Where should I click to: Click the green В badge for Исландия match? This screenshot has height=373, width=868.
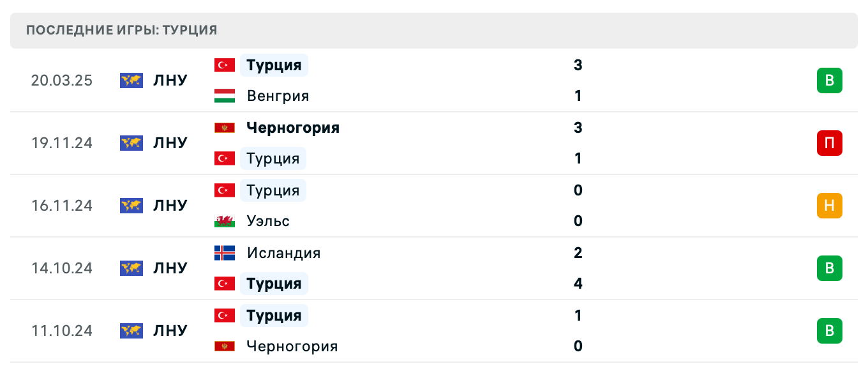[829, 268]
